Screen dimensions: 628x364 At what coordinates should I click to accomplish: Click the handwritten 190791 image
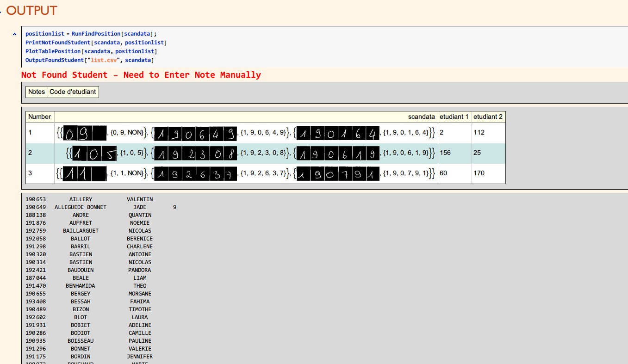(x=338, y=173)
